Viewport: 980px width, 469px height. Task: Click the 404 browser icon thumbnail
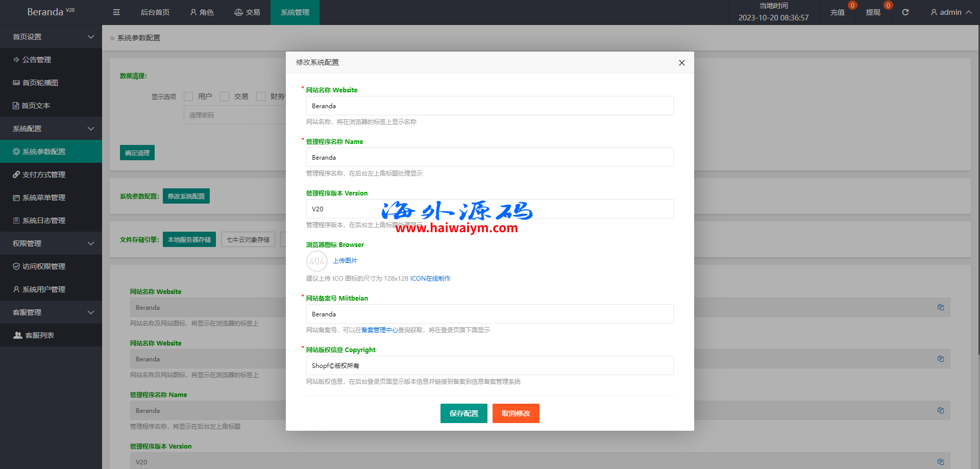coord(317,261)
